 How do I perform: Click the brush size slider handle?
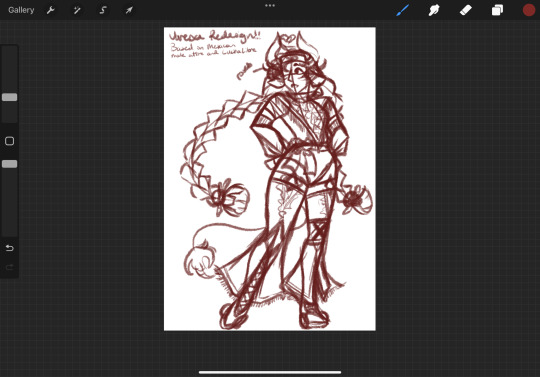(10, 97)
